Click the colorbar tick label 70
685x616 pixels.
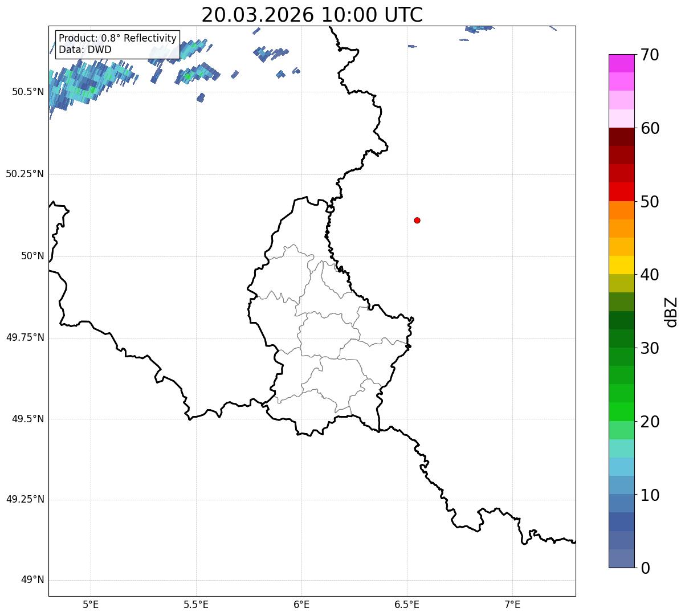[650, 55]
